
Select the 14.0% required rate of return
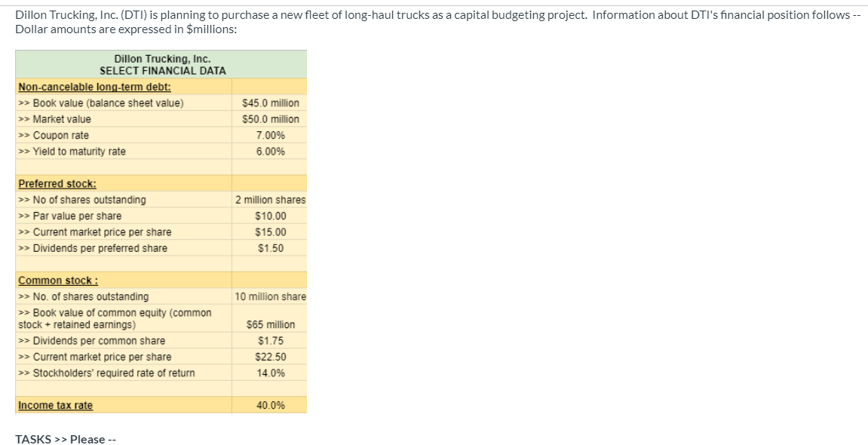click(270, 373)
